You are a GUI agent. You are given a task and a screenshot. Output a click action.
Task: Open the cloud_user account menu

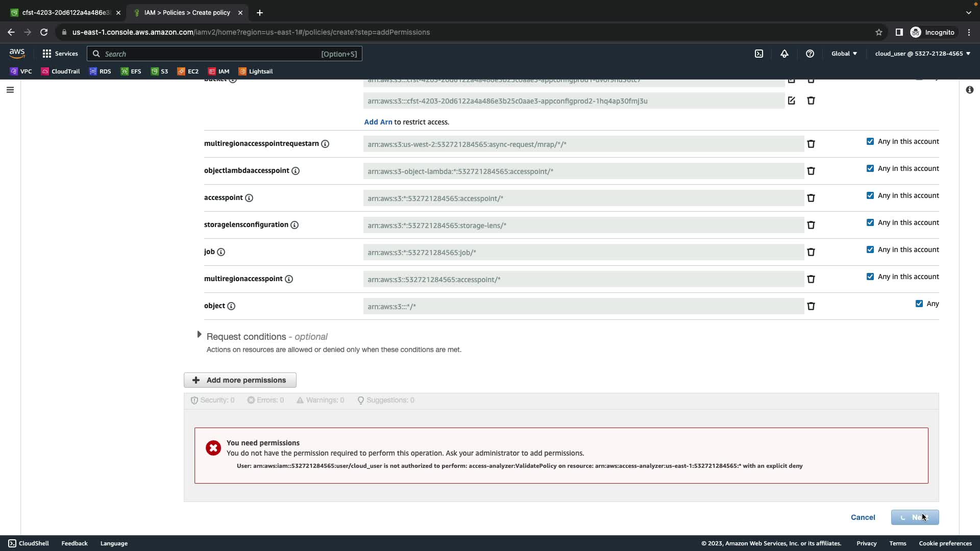click(922, 54)
